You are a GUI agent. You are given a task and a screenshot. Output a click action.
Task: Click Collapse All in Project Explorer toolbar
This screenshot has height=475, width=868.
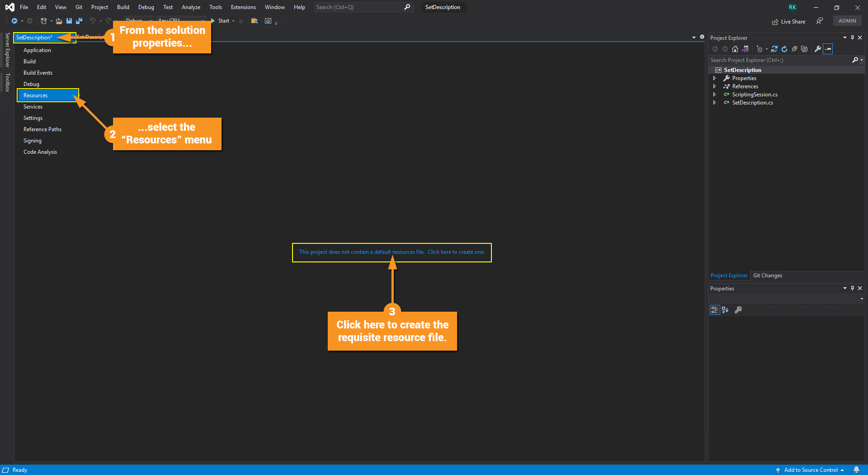pyautogui.click(x=794, y=49)
